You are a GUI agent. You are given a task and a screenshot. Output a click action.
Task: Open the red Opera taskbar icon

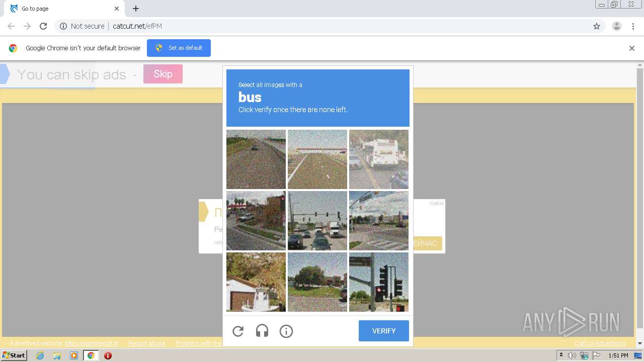108,355
